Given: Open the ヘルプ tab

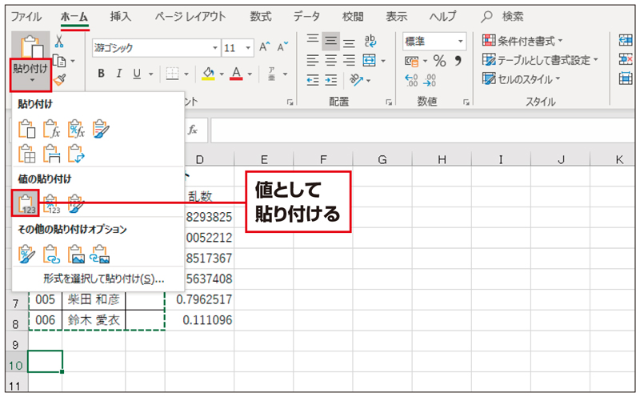Looking at the screenshot, I should tap(443, 16).
